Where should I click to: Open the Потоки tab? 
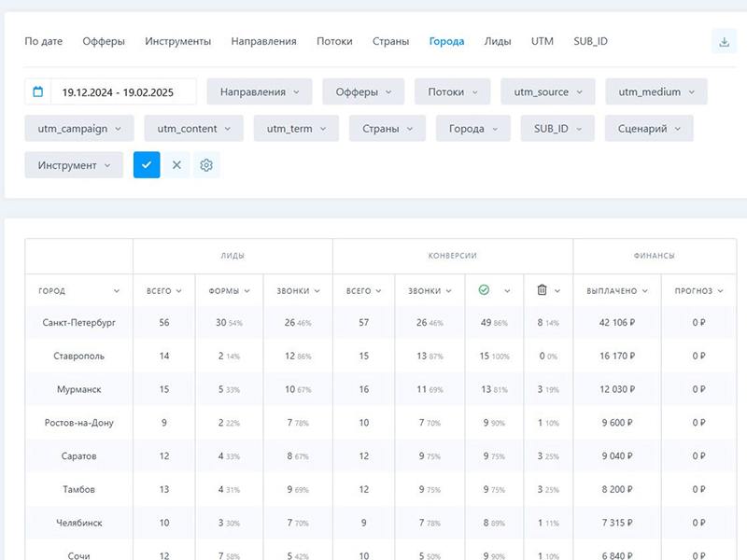click(x=334, y=41)
